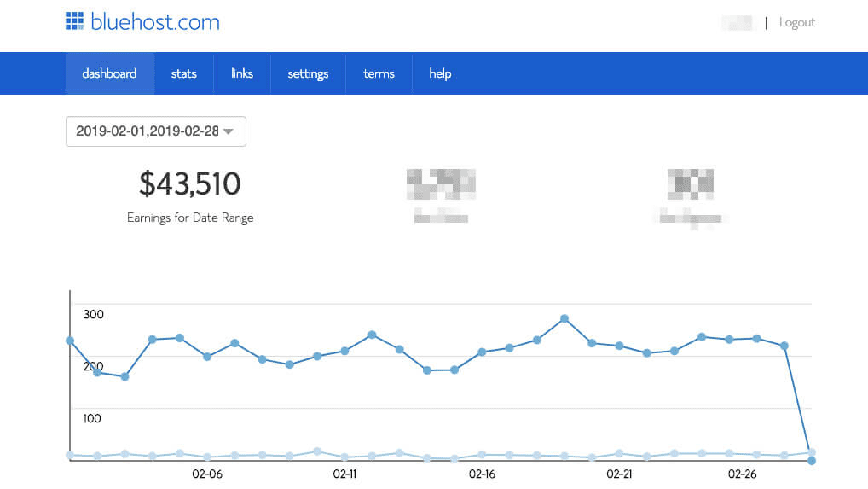Click the bluehost grid logo icon
The width and height of the screenshot is (868, 489).
coord(74,21)
